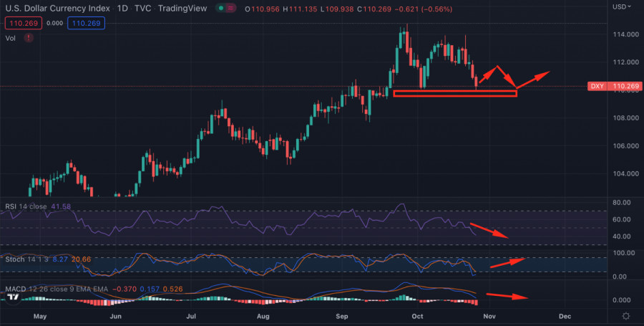Screen dimensions: 644x326
Task: Click the 1D interval label in title
Action: coord(122,8)
